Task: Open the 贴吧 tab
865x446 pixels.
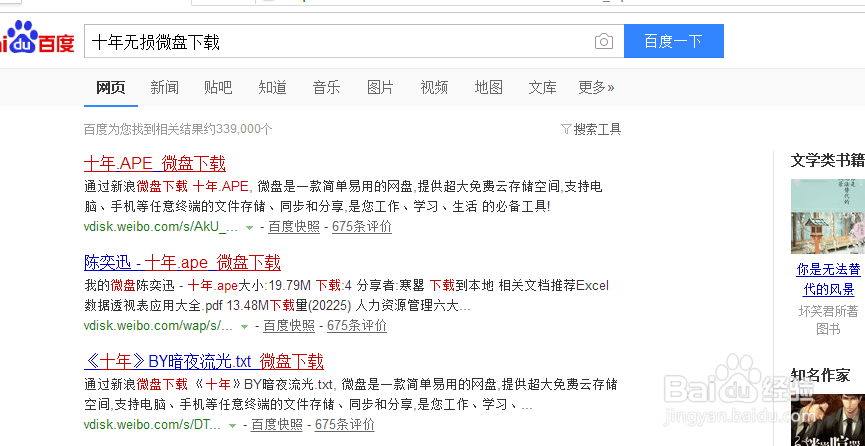Action: [218, 87]
